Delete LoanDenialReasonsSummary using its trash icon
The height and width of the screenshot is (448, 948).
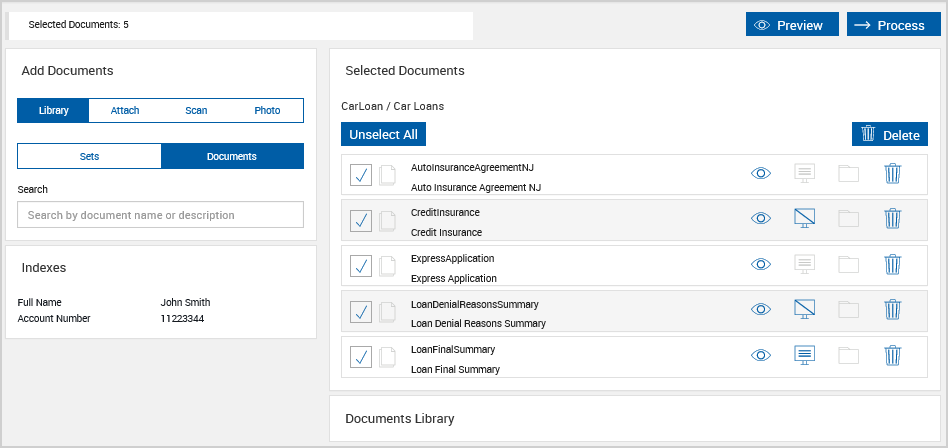tap(892, 310)
